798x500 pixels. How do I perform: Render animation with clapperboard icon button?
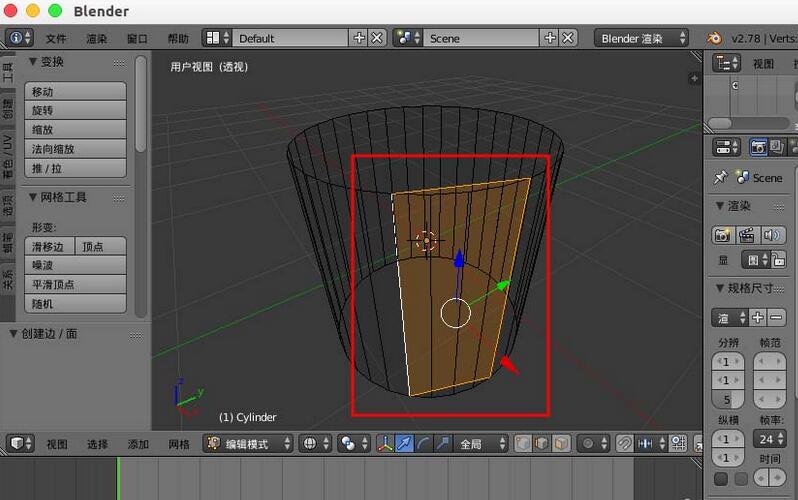point(747,235)
